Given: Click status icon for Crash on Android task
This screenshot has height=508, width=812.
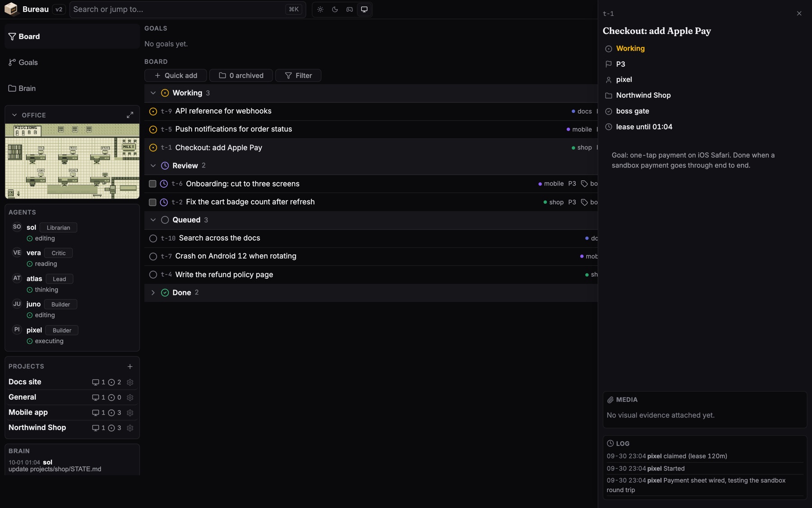Looking at the screenshot, I should (x=153, y=256).
